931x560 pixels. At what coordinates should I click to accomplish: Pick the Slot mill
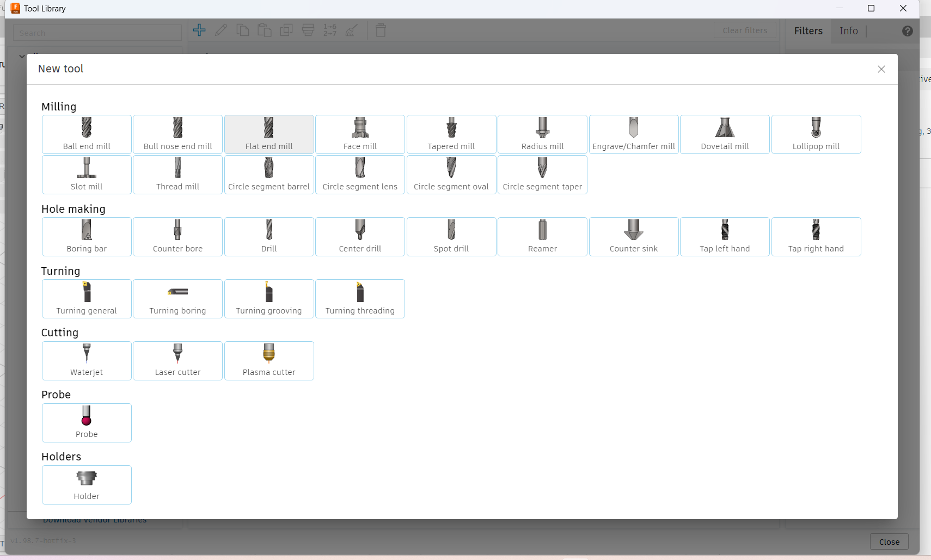tap(87, 175)
